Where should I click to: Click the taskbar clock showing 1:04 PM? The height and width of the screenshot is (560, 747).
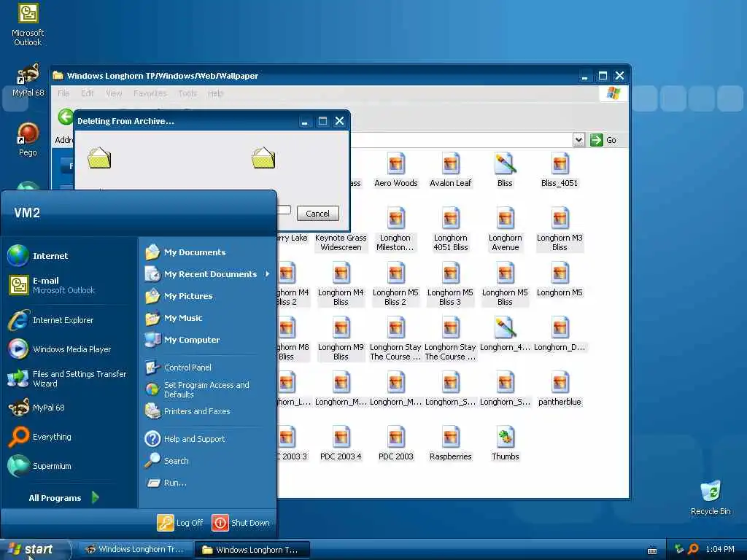(720, 550)
